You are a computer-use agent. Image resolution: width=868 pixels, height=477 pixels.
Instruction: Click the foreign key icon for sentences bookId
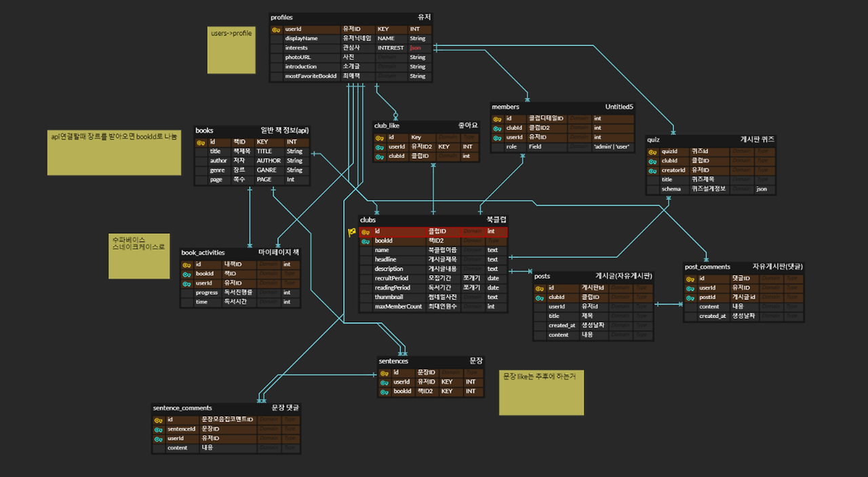[384, 392]
